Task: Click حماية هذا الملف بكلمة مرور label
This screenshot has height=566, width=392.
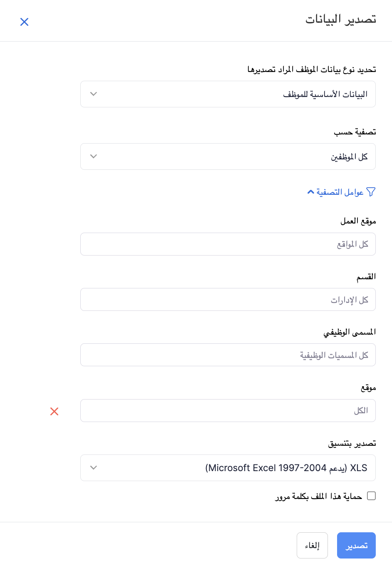Action: (319, 496)
